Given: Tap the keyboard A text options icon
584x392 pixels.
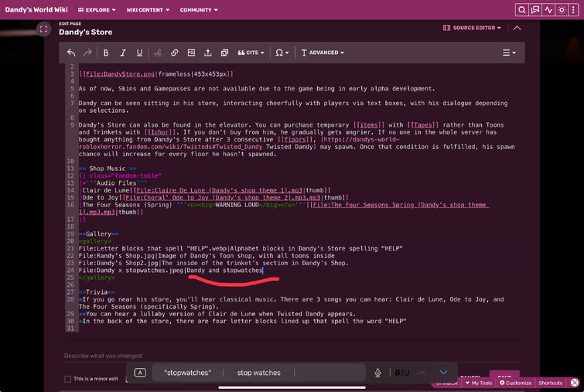Looking at the screenshot, I should point(140,373).
